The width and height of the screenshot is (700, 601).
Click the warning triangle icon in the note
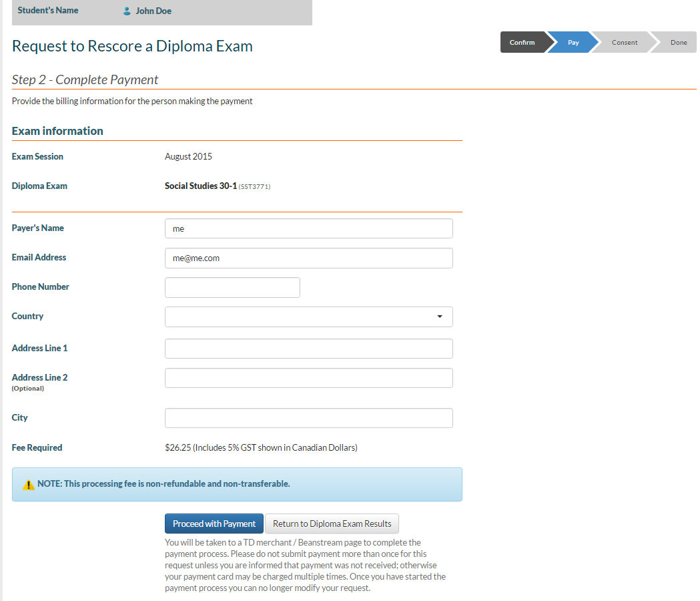pos(28,485)
